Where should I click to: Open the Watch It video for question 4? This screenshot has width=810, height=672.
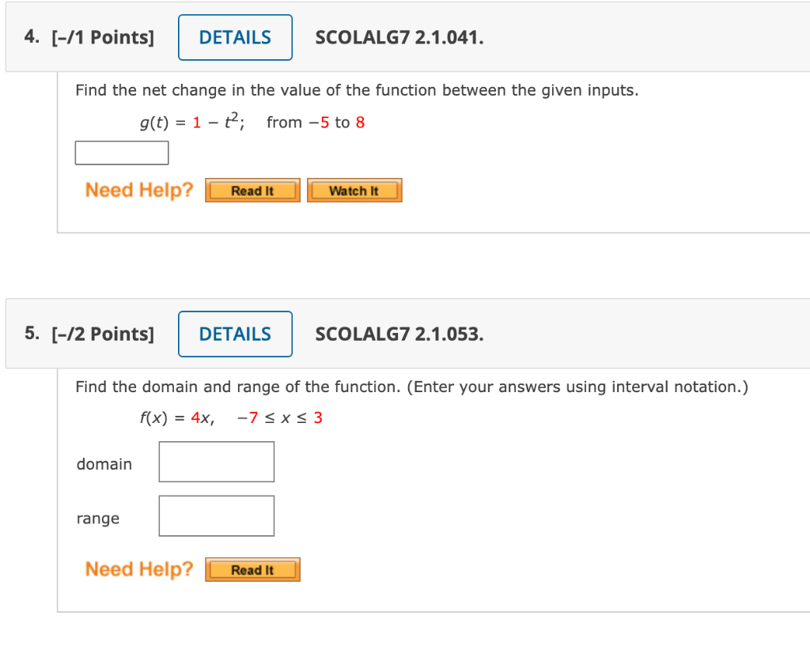[354, 190]
